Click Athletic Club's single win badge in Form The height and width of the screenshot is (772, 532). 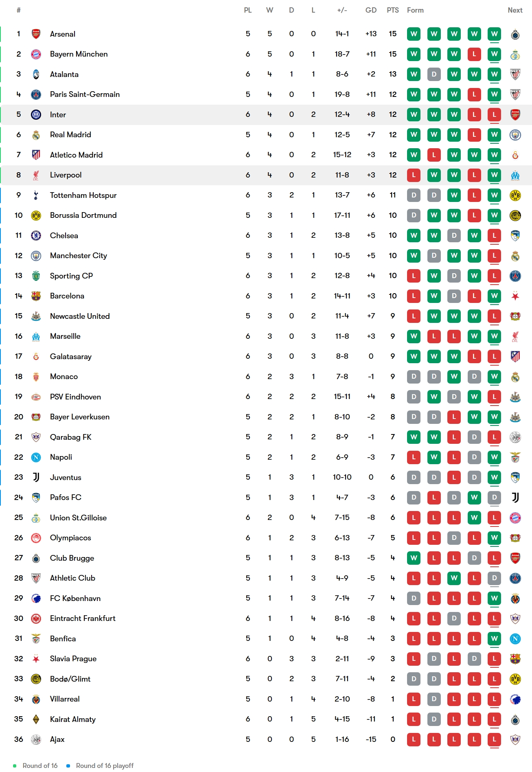coord(454,578)
